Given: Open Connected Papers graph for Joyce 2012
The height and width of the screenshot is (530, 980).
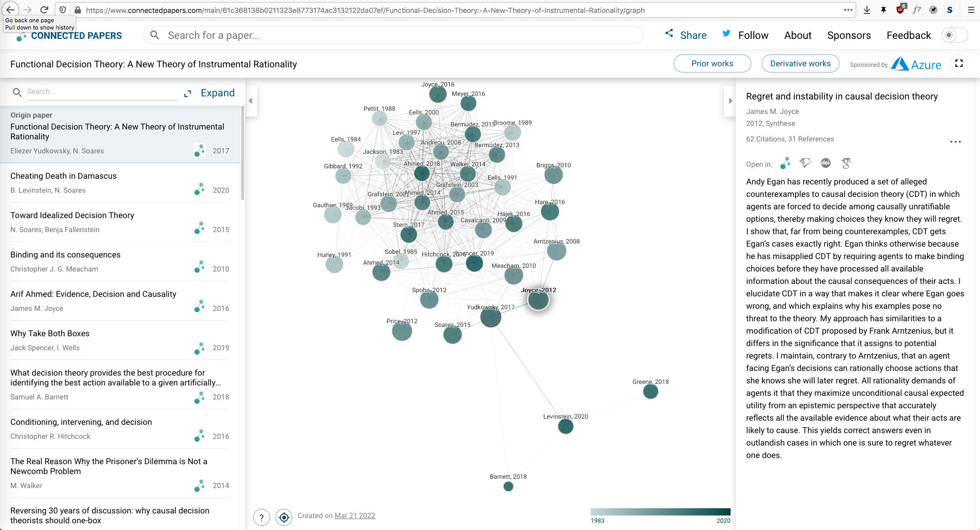Looking at the screenshot, I should pyautogui.click(x=785, y=163).
